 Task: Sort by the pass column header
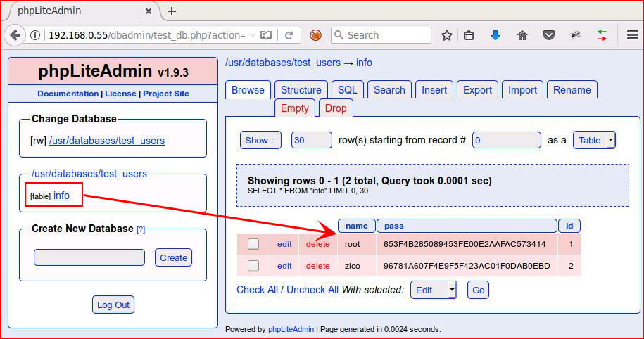[x=467, y=226]
